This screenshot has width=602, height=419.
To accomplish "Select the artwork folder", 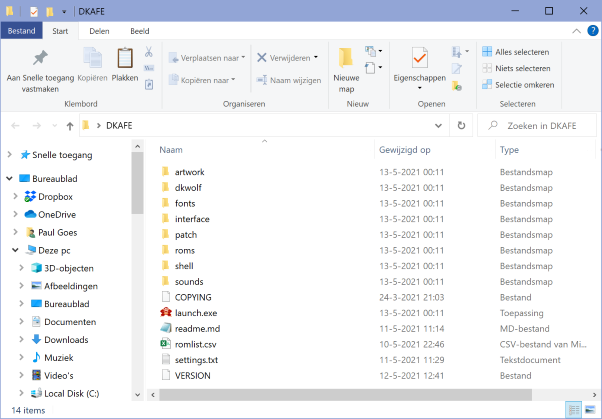I will (x=189, y=172).
